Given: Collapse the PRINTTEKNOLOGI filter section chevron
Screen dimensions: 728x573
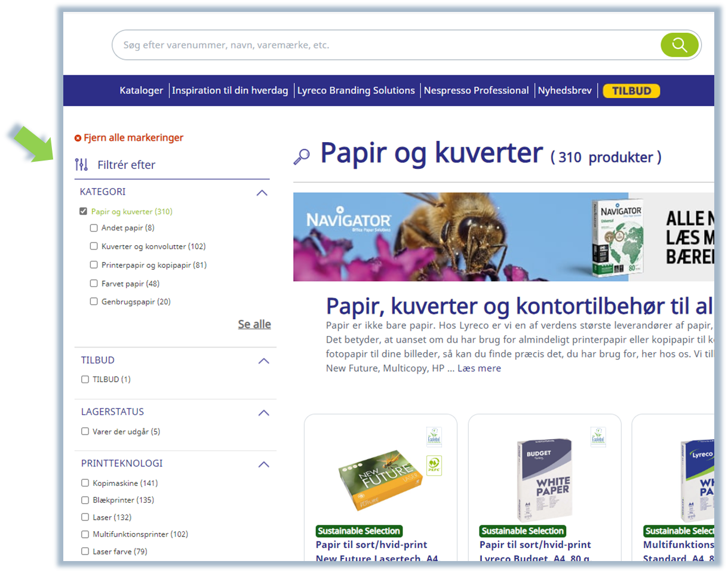Looking at the screenshot, I should click(x=264, y=464).
